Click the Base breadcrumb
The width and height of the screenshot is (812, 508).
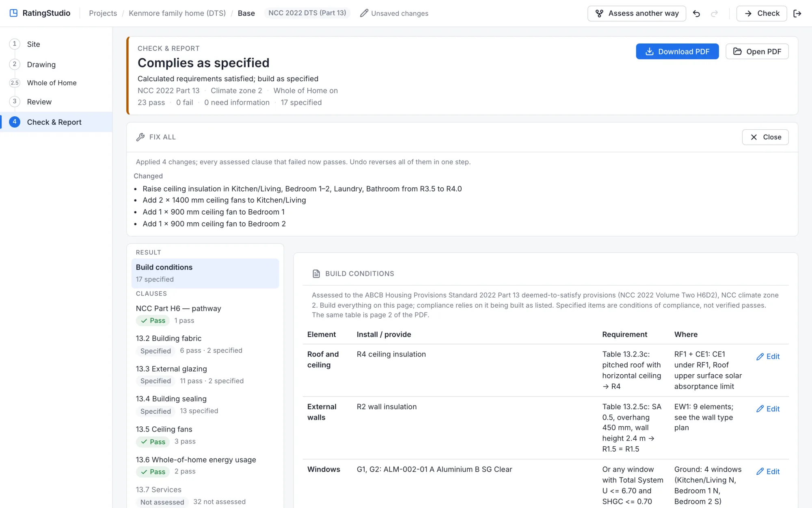click(246, 13)
